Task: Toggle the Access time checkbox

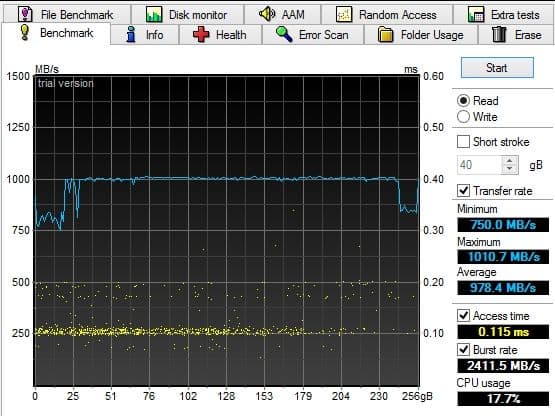Action: coord(463,315)
